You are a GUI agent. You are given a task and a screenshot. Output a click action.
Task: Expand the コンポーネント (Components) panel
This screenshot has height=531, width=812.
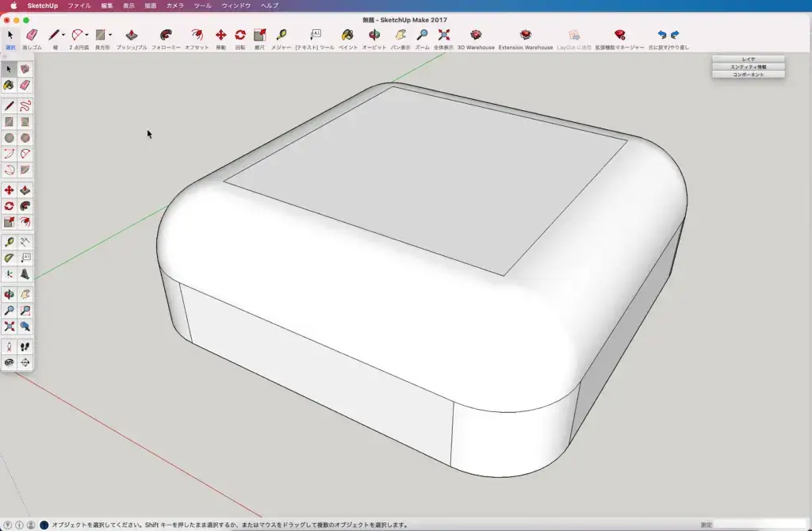[x=749, y=74]
